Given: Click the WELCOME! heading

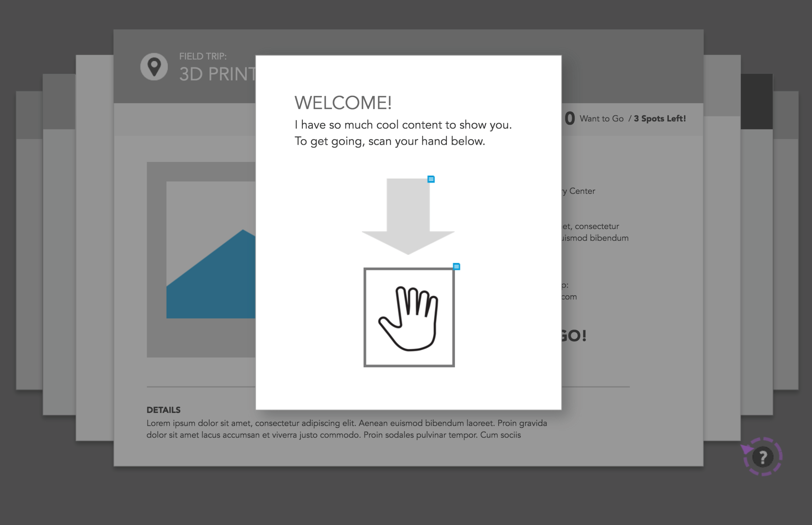Looking at the screenshot, I should 343,102.
